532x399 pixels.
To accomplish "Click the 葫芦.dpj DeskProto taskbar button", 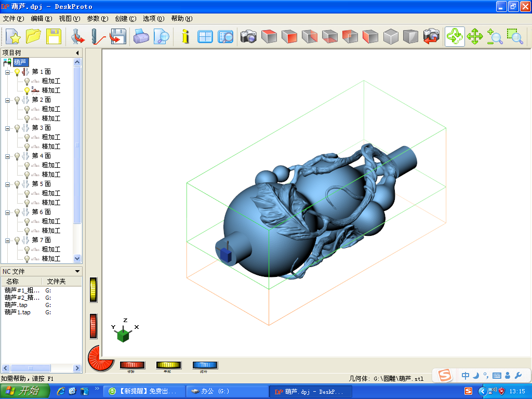I will tap(311, 392).
